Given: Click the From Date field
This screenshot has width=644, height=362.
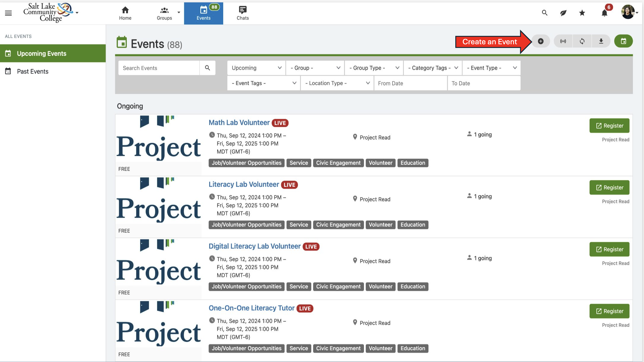Looking at the screenshot, I should (410, 83).
